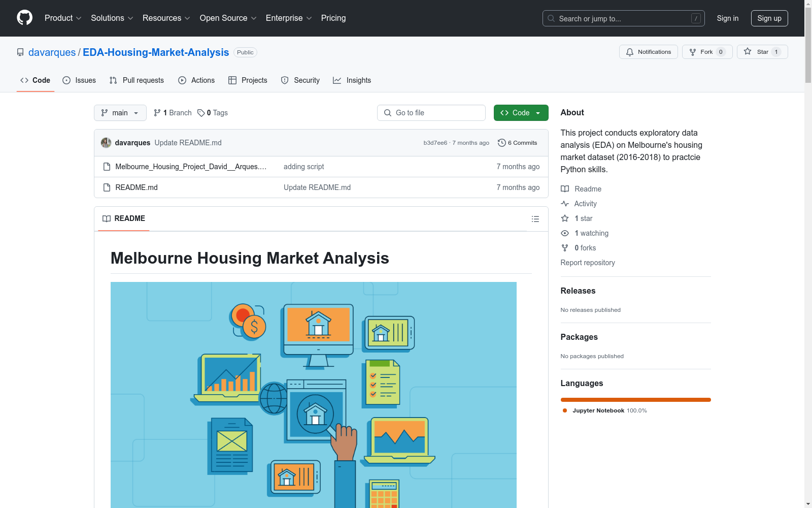
Task: Click davarques avatar in commit row
Action: pos(106,143)
